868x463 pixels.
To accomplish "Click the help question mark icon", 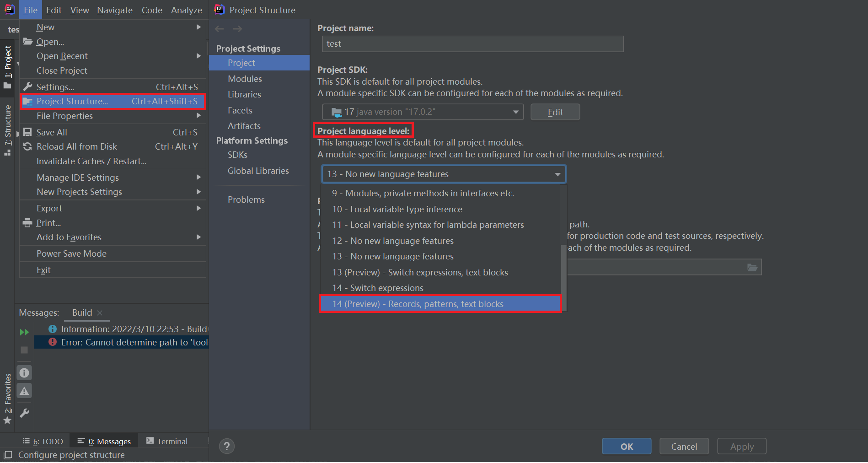I will (226, 446).
